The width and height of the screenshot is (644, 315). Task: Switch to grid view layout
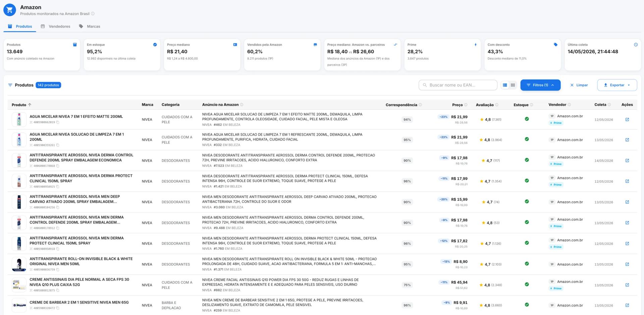[513, 85]
